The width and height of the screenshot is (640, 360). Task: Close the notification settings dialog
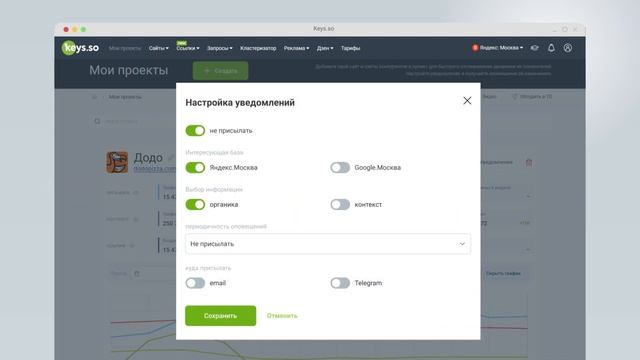coord(467,101)
